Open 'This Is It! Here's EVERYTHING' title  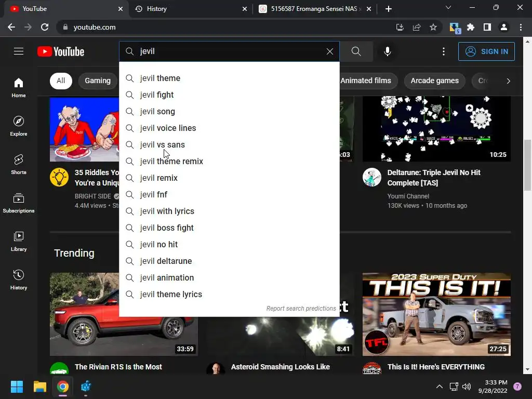pos(436,367)
